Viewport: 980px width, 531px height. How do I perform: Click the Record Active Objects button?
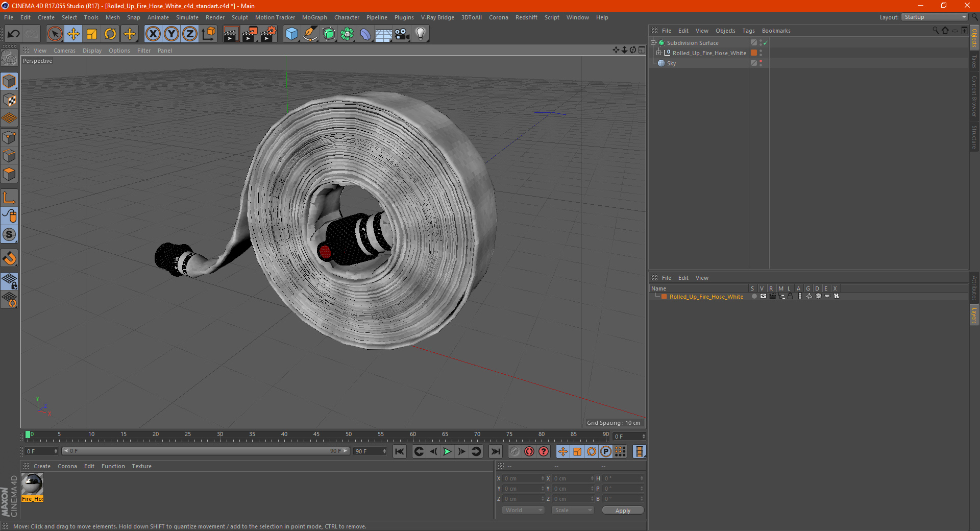pyautogui.click(x=515, y=451)
